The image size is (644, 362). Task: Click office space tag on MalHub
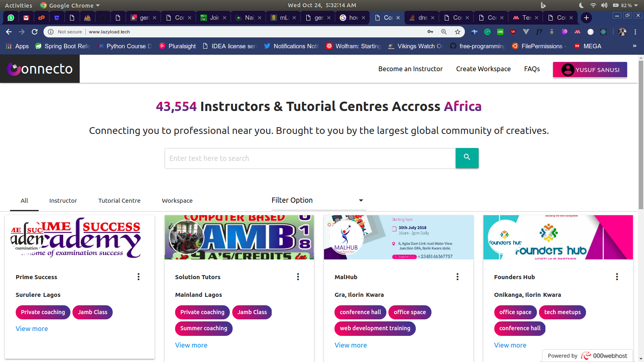[x=410, y=312]
